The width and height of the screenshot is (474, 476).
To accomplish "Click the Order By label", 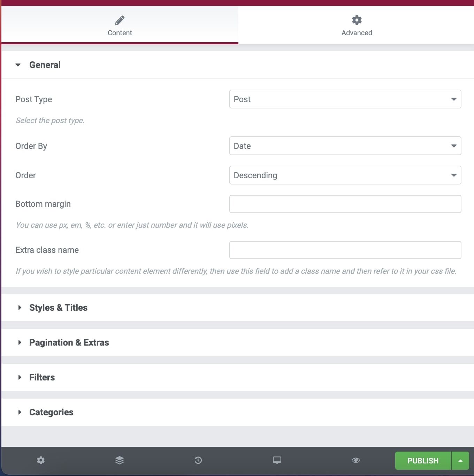I will click(31, 146).
